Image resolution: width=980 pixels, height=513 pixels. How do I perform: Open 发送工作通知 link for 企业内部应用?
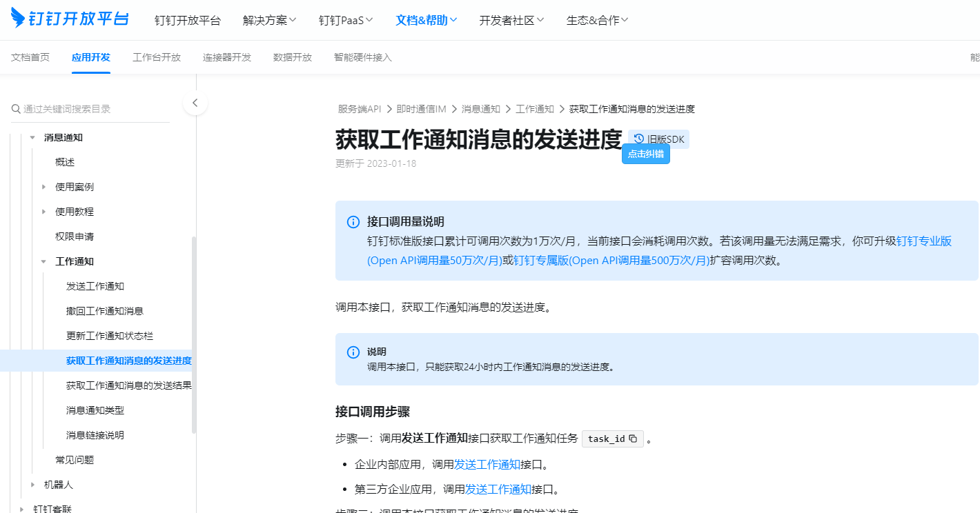[487, 464]
